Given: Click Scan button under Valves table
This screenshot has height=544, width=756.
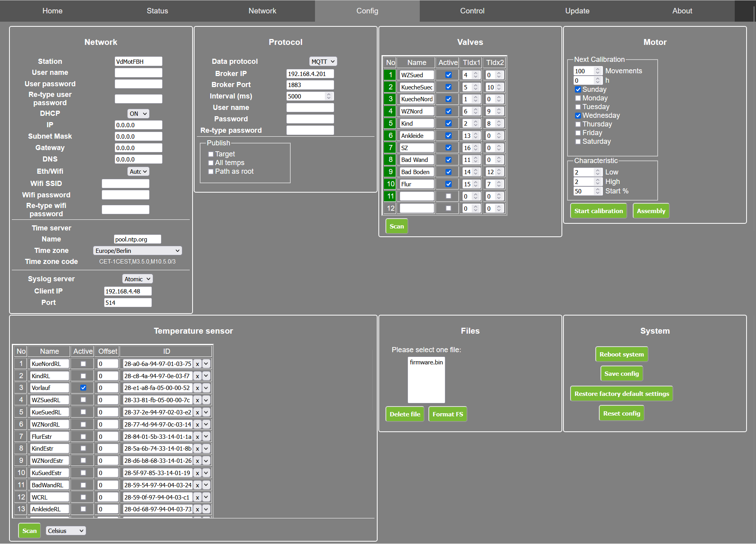Looking at the screenshot, I should (397, 227).
